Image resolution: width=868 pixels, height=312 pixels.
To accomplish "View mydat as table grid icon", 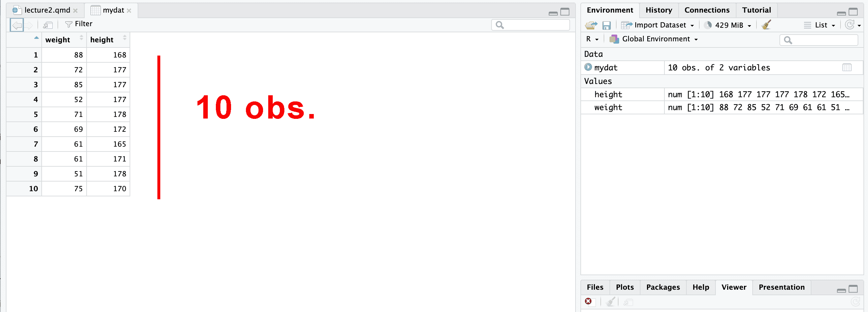I will [846, 68].
